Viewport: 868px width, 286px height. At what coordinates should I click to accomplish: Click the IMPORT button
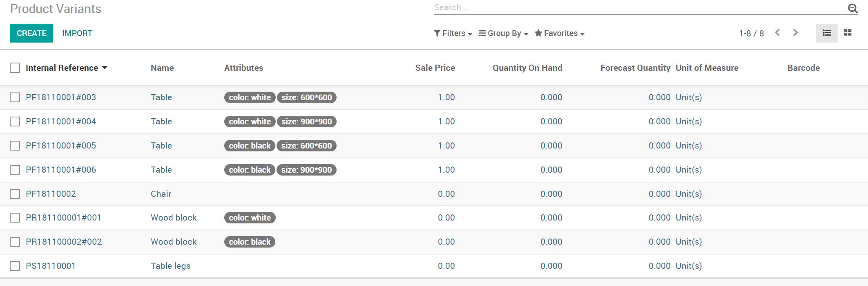click(77, 33)
